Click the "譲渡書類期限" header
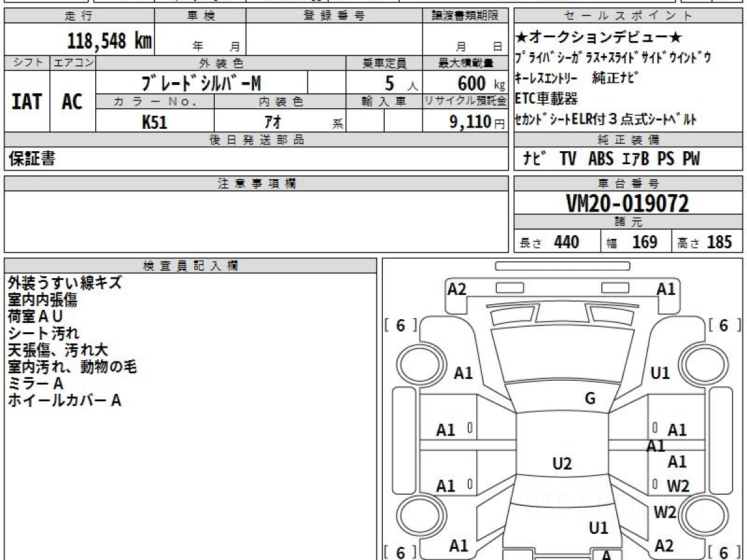 pos(465,16)
